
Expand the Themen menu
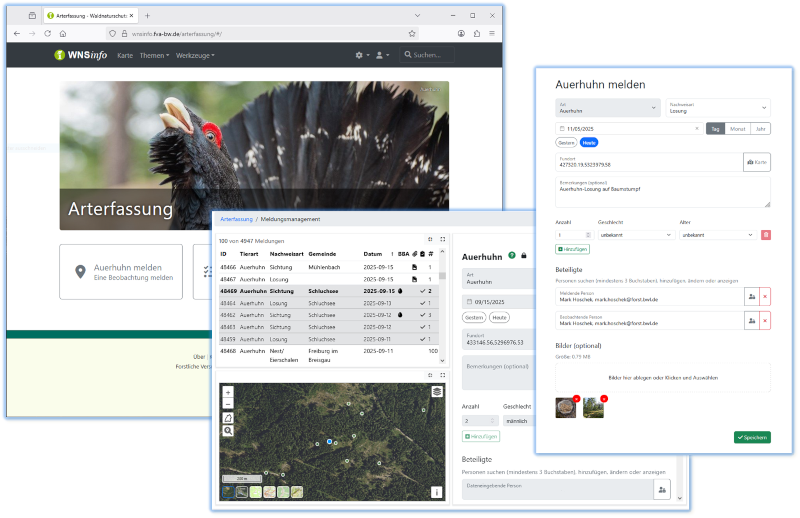coord(155,55)
